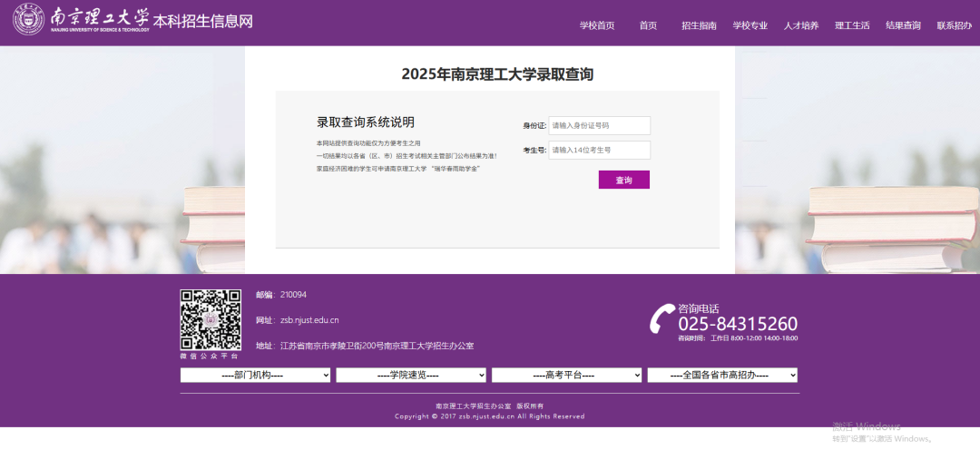Viewport: 980px width, 469px height.
Task: Expand the 部门机构 dropdown
Action: click(x=255, y=376)
